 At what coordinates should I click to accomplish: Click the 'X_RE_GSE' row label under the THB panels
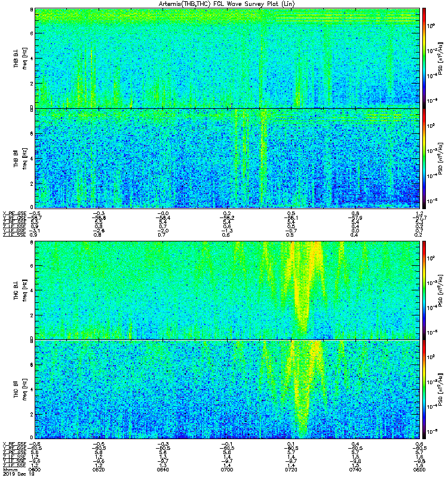point(14,213)
